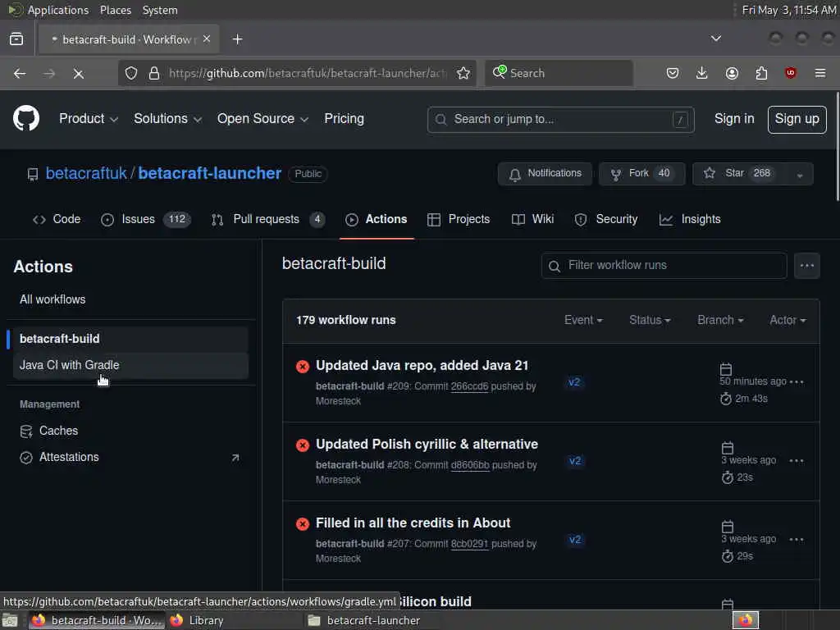This screenshot has width=840, height=630.
Task: Stop page loading with X button
Action: pyautogui.click(x=78, y=73)
